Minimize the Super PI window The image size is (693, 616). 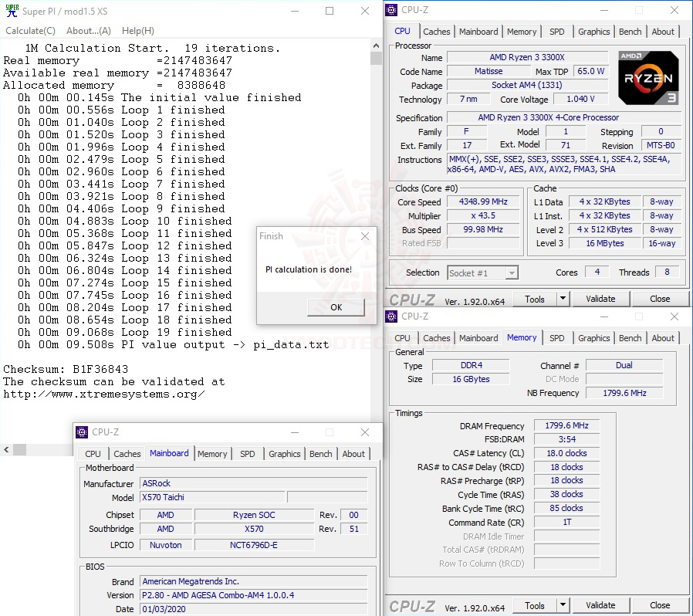click(295, 11)
